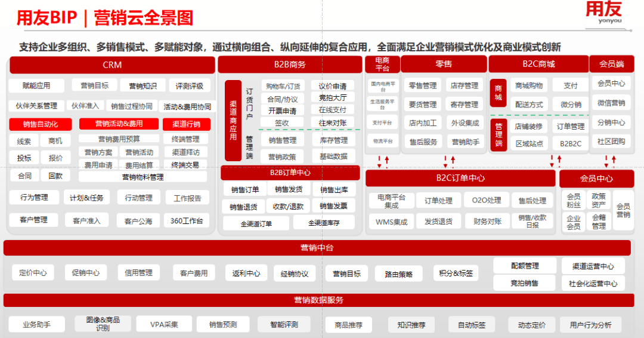Select the B2C商城 section header
This screenshot has width=644, height=338.
point(538,64)
